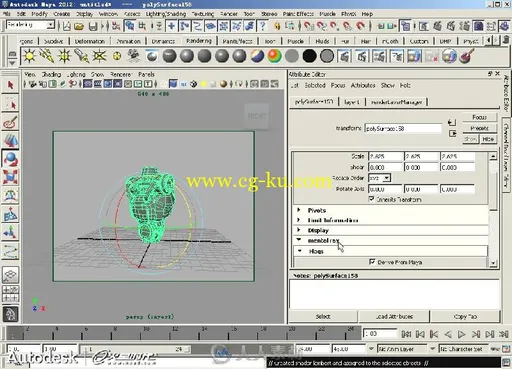Open the viewport Panels menu
The height and width of the screenshot is (369, 512).
point(146,74)
